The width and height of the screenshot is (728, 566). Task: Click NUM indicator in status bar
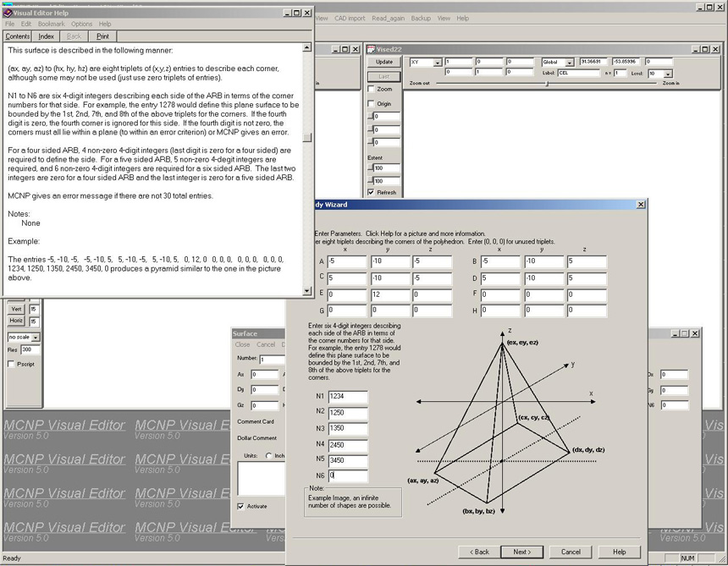687,558
